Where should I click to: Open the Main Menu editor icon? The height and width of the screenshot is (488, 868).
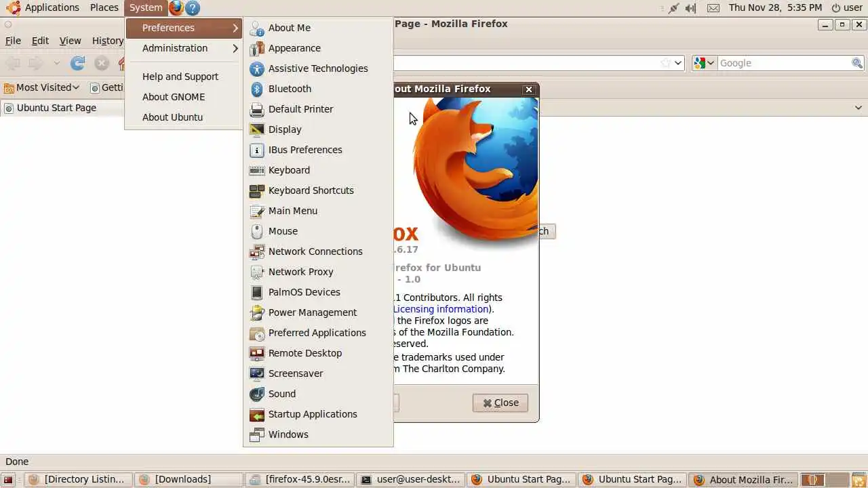[256, 211]
